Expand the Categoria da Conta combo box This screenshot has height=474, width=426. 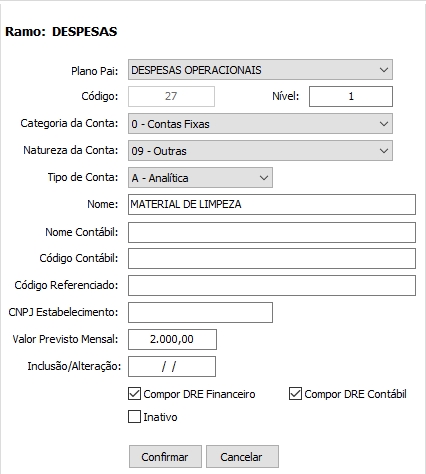pos(260,124)
